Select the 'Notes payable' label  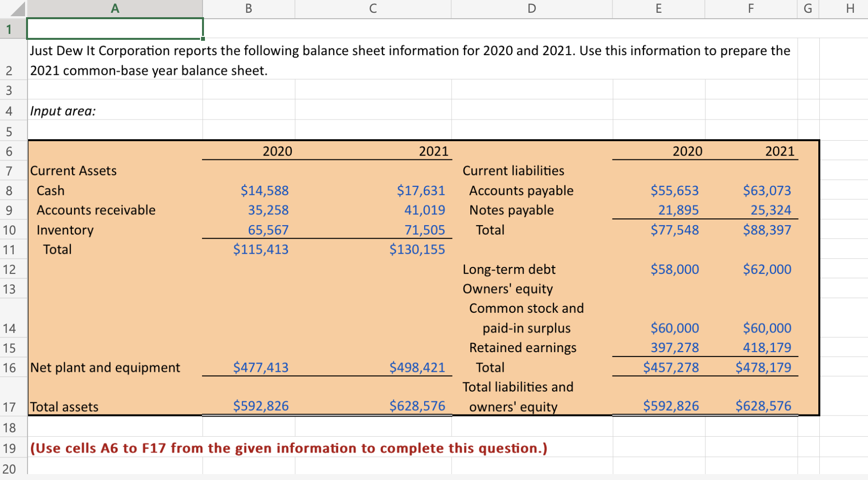click(511, 210)
